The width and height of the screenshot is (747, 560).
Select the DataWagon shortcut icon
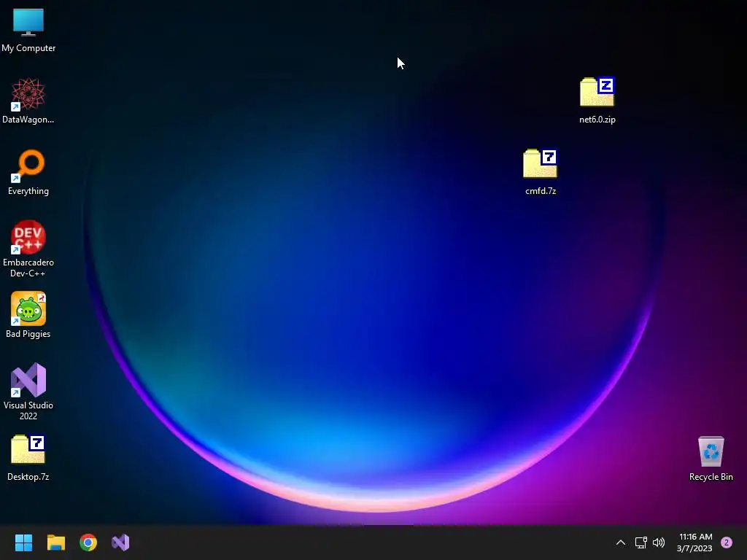(x=28, y=94)
